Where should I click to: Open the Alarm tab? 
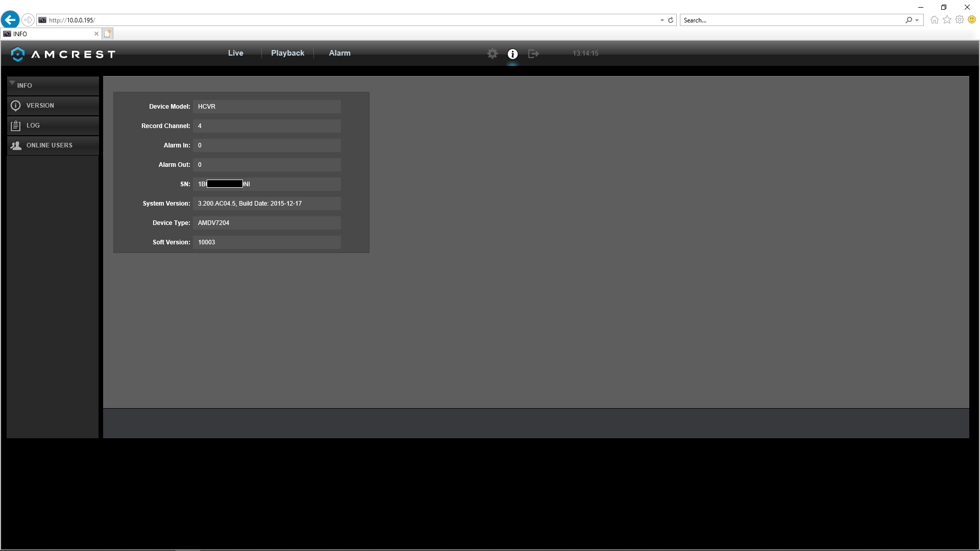339,53
